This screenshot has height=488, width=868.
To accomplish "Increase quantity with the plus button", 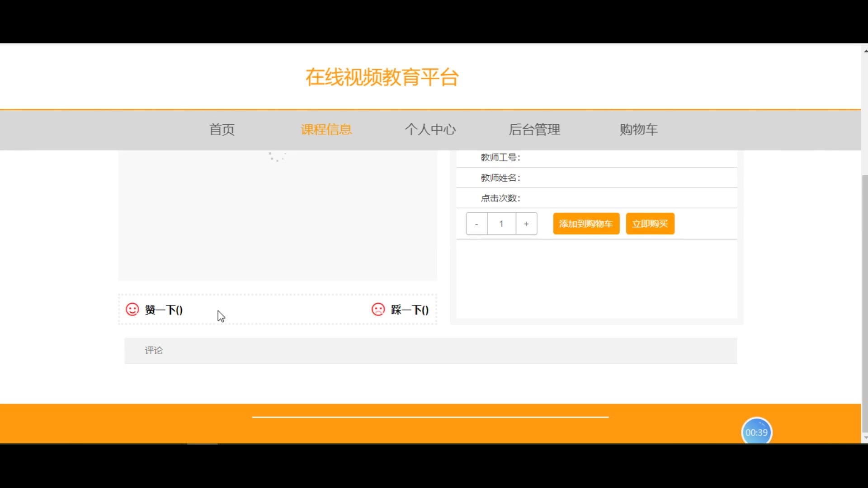I will point(526,224).
